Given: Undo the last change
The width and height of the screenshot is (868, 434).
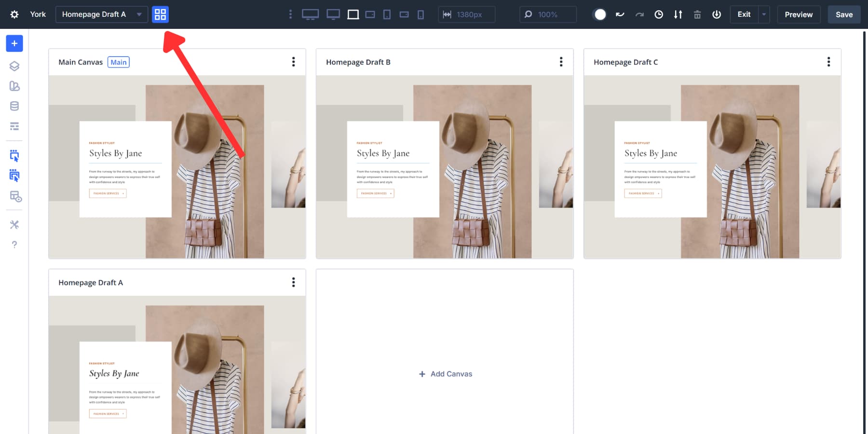Looking at the screenshot, I should [x=620, y=14].
